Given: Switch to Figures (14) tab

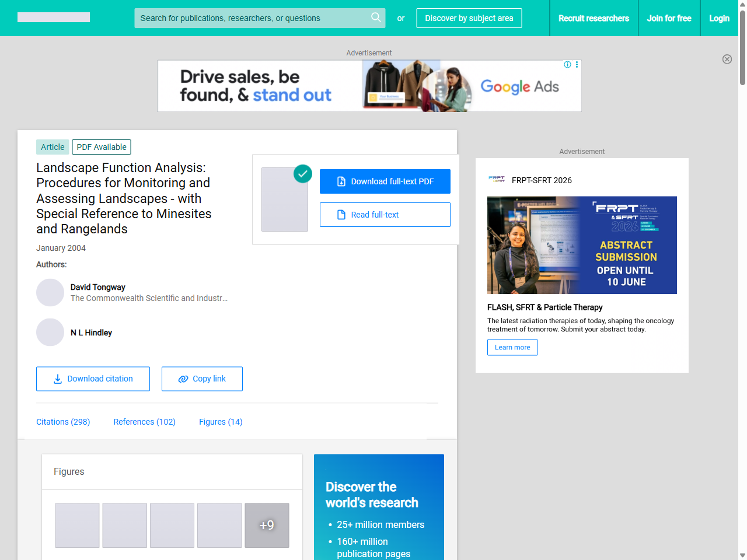Looking at the screenshot, I should point(221,422).
